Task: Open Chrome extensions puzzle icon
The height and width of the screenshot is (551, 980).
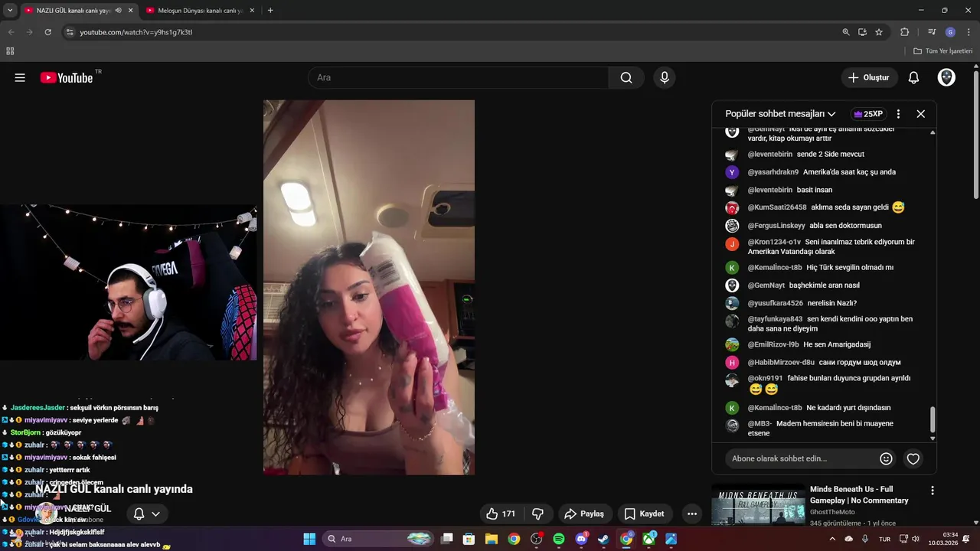Action: coord(904,32)
